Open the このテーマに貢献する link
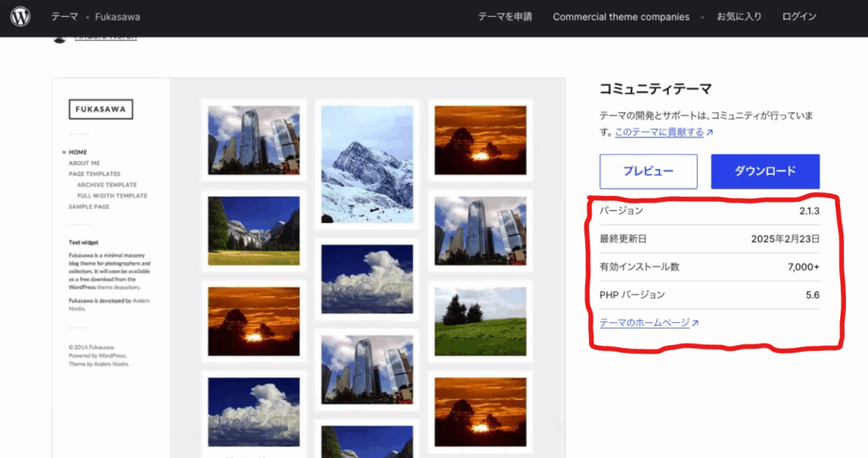This screenshot has width=868, height=458. pyautogui.click(x=659, y=132)
